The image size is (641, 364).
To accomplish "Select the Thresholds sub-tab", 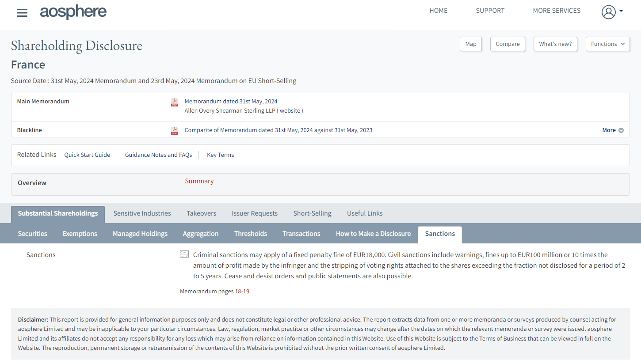I will (250, 234).
